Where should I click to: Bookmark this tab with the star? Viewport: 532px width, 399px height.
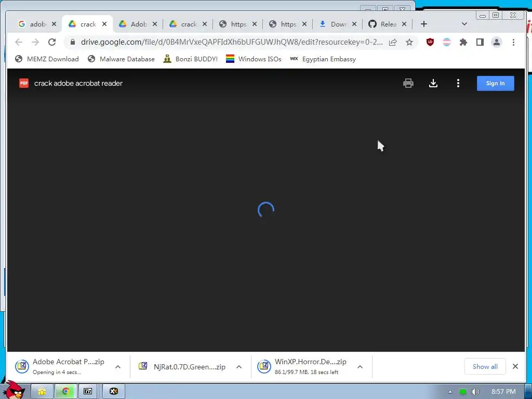coord(409,42)
